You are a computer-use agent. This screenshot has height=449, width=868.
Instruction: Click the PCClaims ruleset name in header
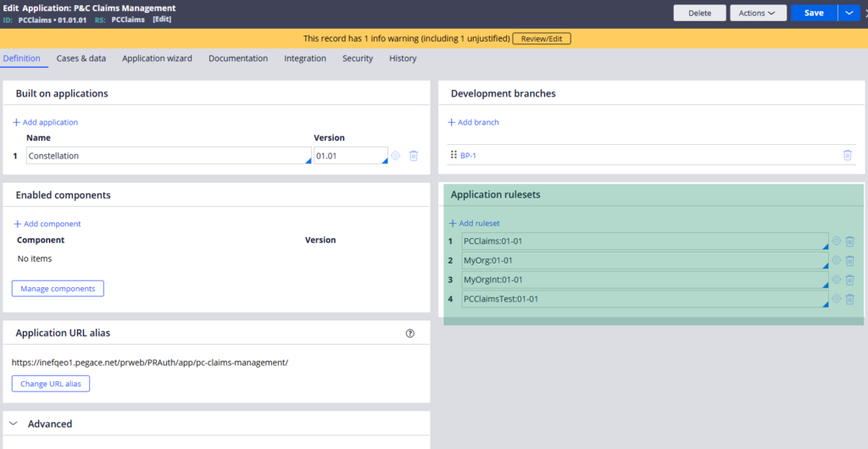[128, 19]
